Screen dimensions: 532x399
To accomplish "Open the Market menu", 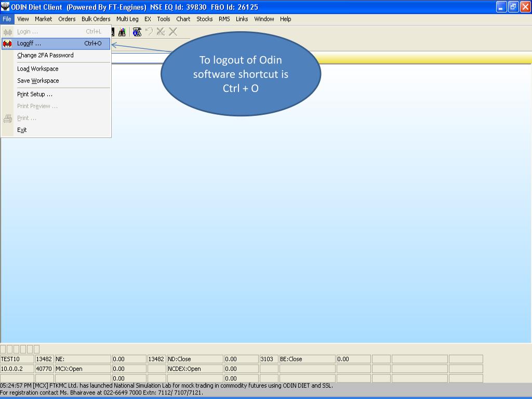I will coord(44,19).
